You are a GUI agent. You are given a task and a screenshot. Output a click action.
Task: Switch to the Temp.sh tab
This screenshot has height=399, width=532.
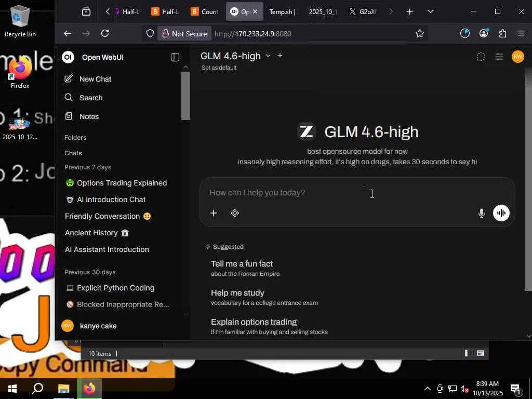tap(282, 11)
